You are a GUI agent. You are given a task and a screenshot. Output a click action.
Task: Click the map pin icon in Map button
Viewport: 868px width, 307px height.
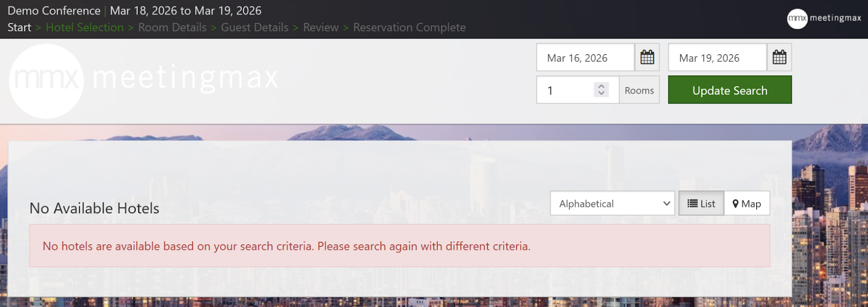(x=736, y=204)
